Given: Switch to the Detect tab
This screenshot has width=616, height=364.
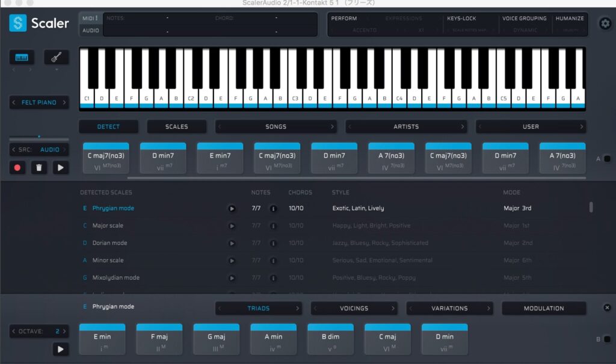Looking at the screenshot, I should pyautogui.click(x=108, y=127).
